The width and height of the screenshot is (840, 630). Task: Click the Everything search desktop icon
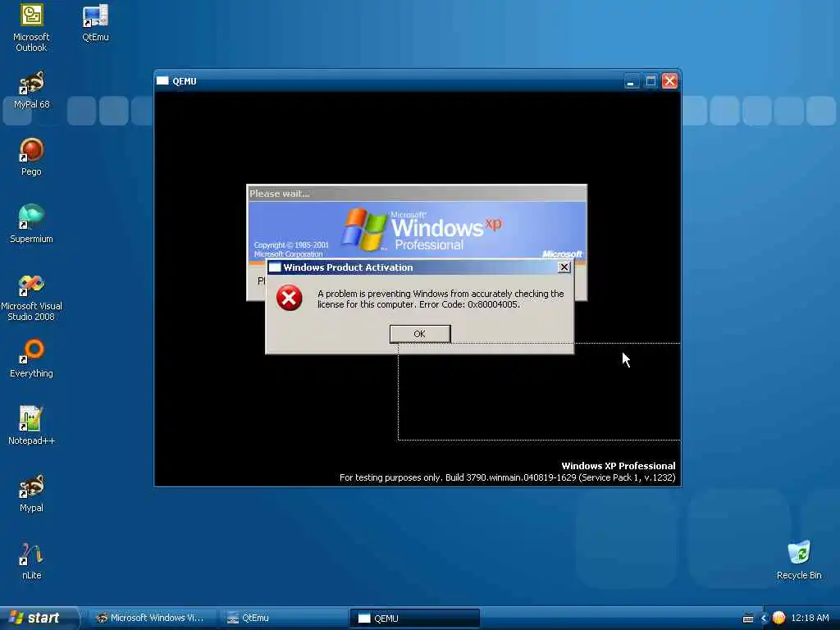tap(32, 358)
